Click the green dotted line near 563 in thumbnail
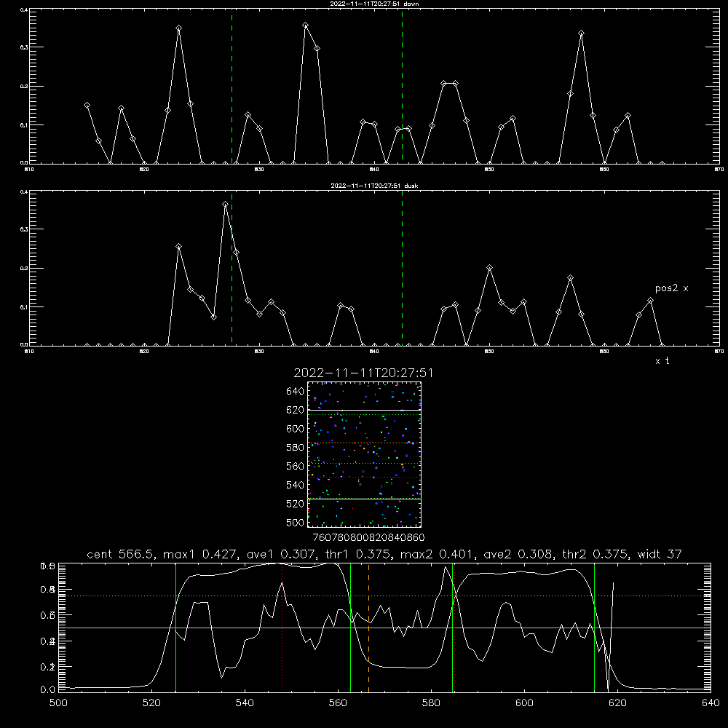This screenshot has height=728, width=728. click(x=364, y=463)
